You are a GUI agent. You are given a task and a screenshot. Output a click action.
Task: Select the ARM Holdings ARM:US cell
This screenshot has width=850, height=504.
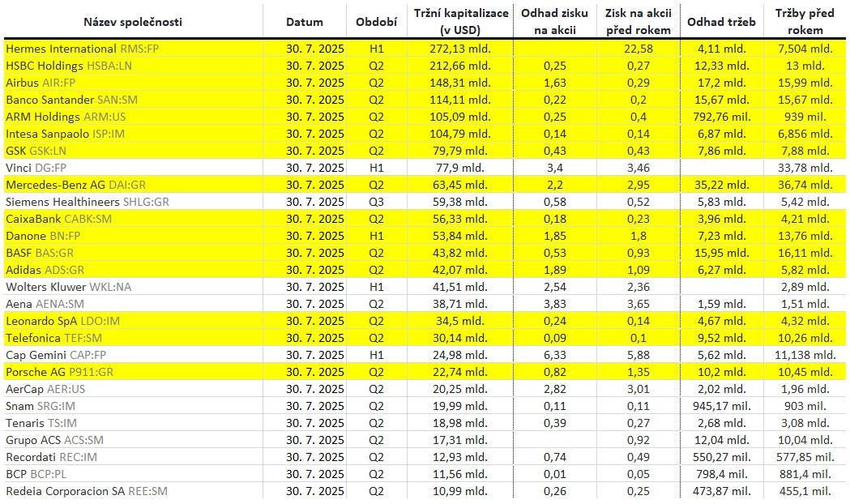click(134, 117)
